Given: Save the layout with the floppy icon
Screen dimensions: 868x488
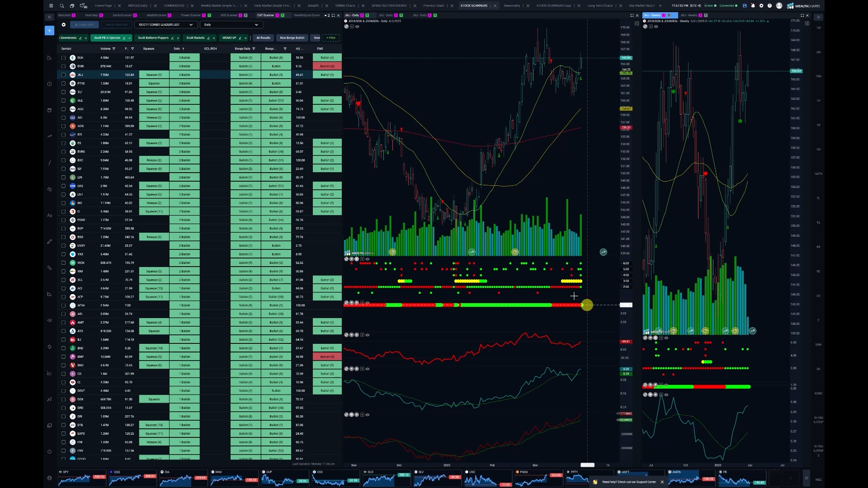Looking at the screenshot, I should pyautogui.click(x=745, y=6).
